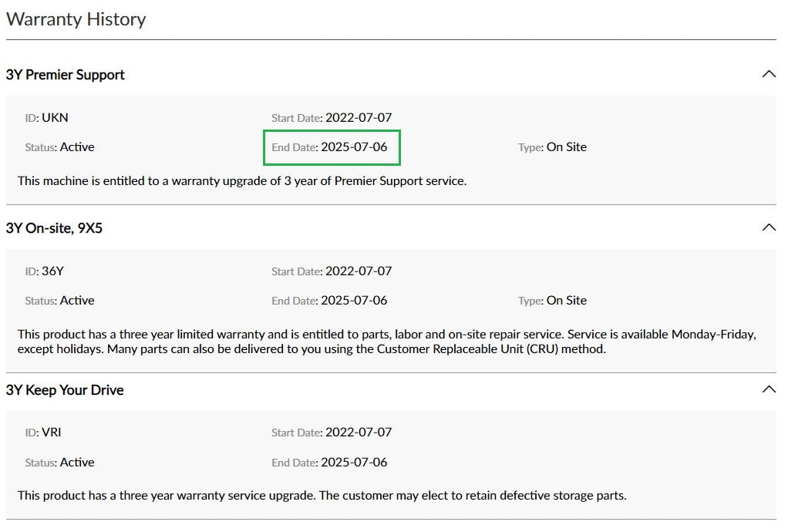Click the Warranty History title

[x=76, y=19]
